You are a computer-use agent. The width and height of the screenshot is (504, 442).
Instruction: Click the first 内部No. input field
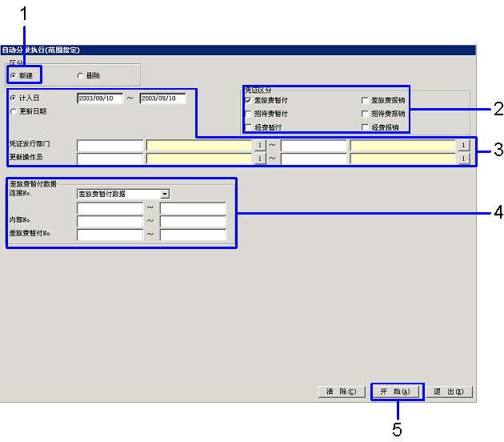(110, 222)
